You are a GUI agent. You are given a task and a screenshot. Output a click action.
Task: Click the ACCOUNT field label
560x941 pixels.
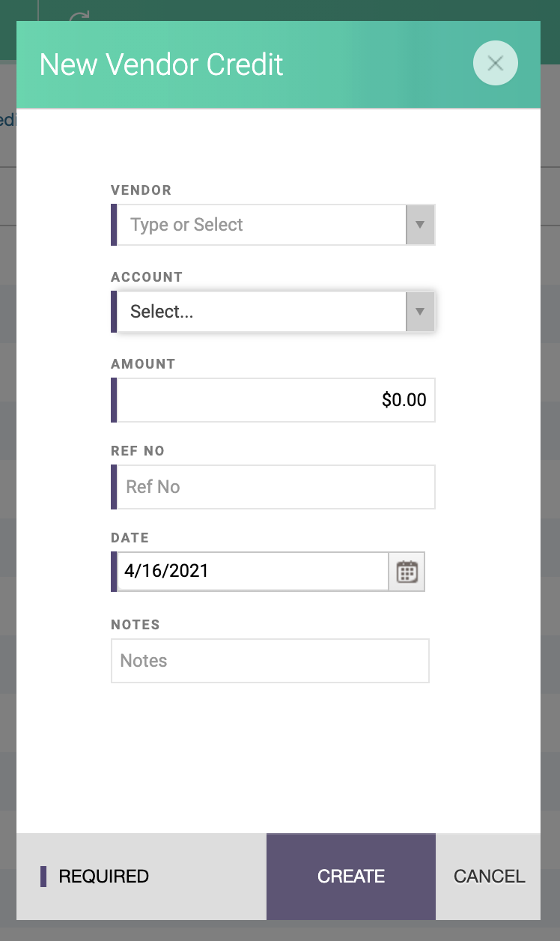point(147,277)
